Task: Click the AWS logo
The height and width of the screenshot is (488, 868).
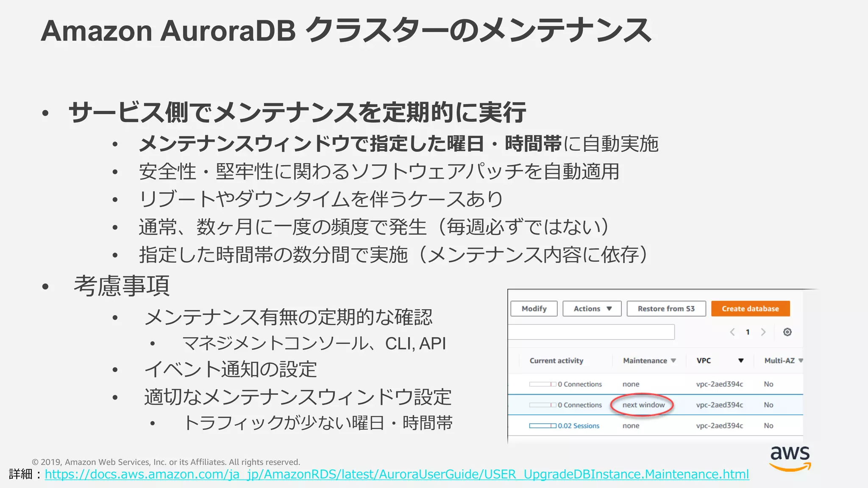Action: tap(790, 458)
